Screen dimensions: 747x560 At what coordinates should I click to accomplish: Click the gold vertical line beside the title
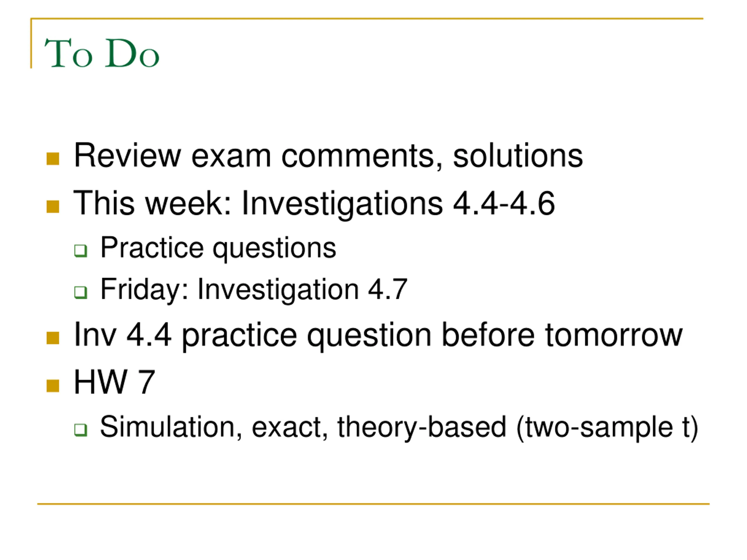31,43
